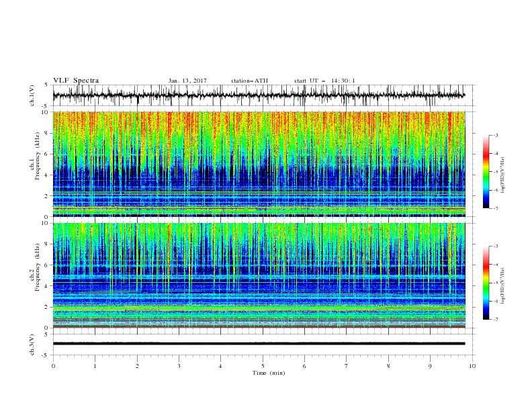Image resolution: width=532 pixels, height=411 pixels.
Task: Click the color scale bar beside ch.1 spectrogram
Action: click(x=486, y=172)
